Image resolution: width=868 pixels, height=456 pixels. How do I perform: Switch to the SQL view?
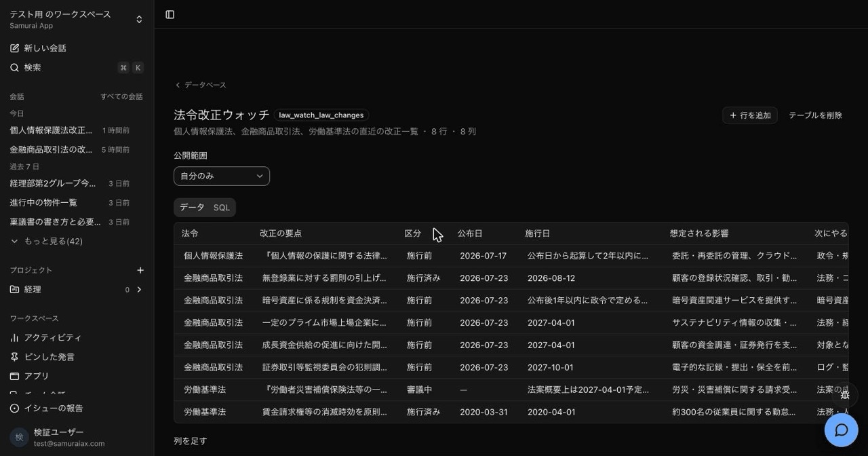point(222,208)
